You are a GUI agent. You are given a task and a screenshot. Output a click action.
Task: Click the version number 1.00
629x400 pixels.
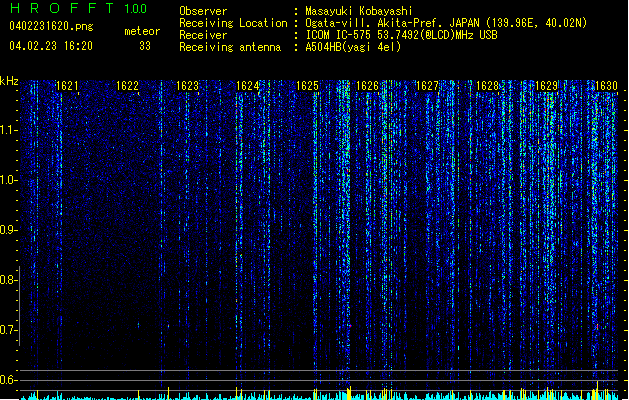[136, 8]
